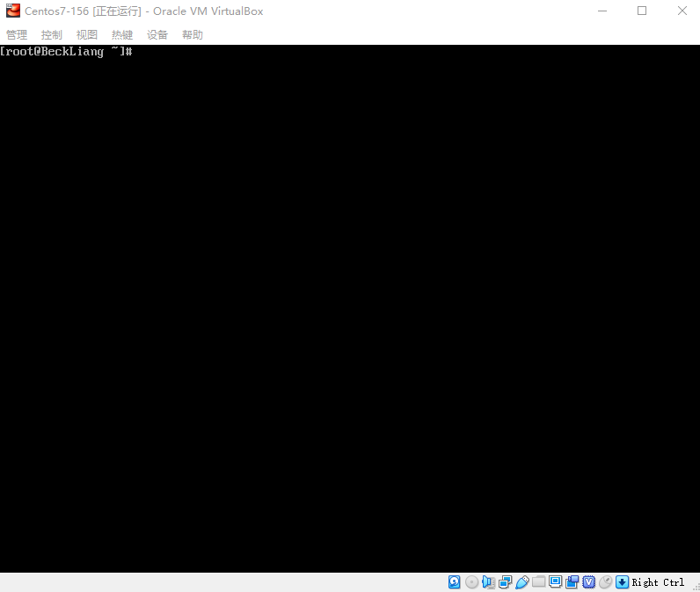Screen dimensions: 700x592
Task: Click the USB devices status icon
Action: coord(521,581)
